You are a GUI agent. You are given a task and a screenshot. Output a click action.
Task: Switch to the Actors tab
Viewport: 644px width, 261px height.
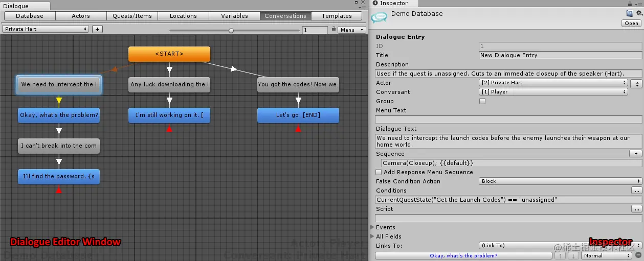[x=81, y=16]
